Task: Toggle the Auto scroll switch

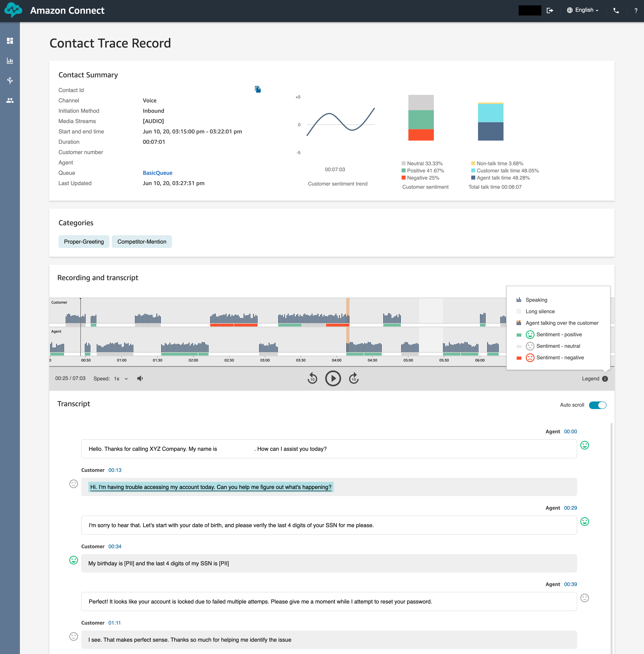Action: click(x=597, y=405)
